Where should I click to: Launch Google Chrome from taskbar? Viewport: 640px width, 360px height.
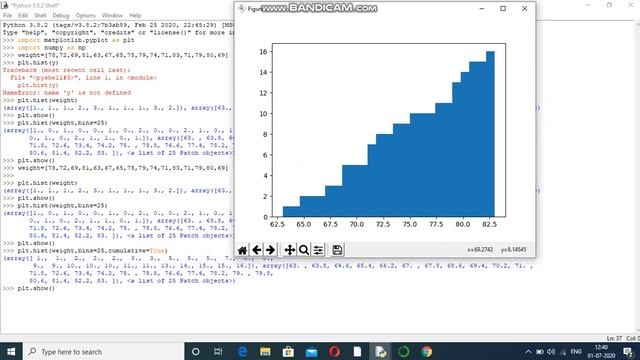pyautogui.click(x=427, y=351)
